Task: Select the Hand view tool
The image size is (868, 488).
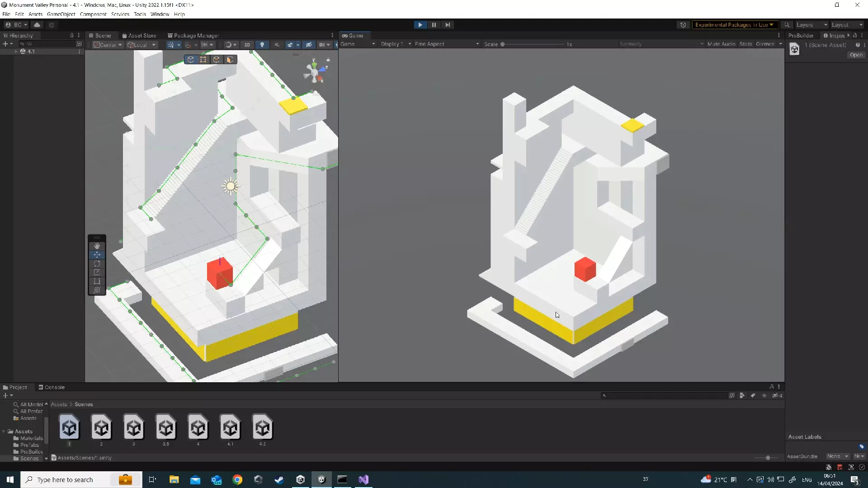Action: tap(97, 246)
